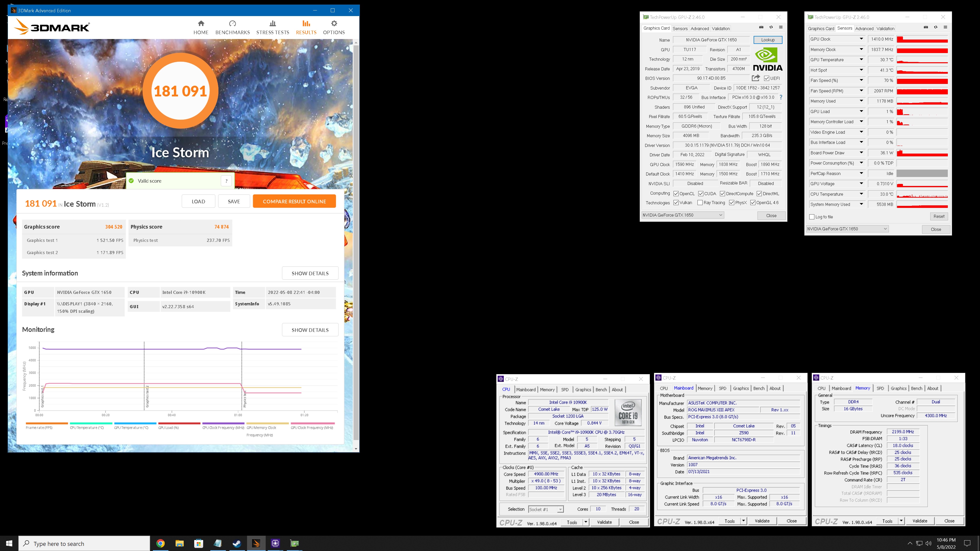Click Reset in GPU-Z Sensors window

point(939,216)
